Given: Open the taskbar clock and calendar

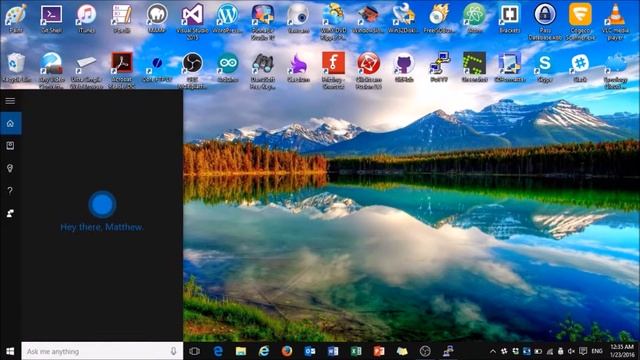Looking at the screenshot, I should 622,351.
